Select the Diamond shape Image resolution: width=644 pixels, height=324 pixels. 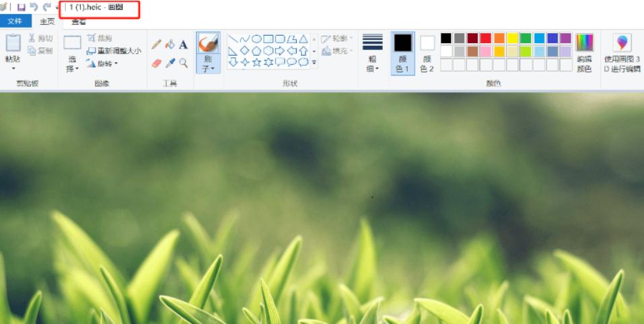click(x=245, y=51)
